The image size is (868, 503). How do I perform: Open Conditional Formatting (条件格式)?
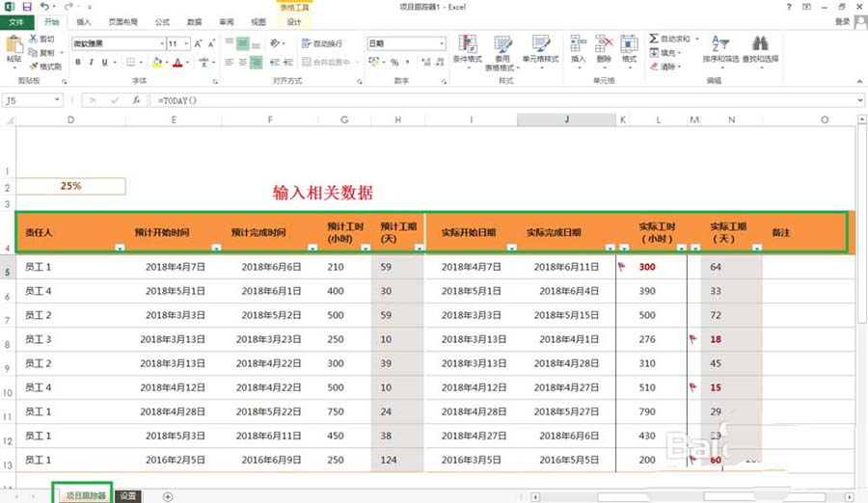click(468, 50)
